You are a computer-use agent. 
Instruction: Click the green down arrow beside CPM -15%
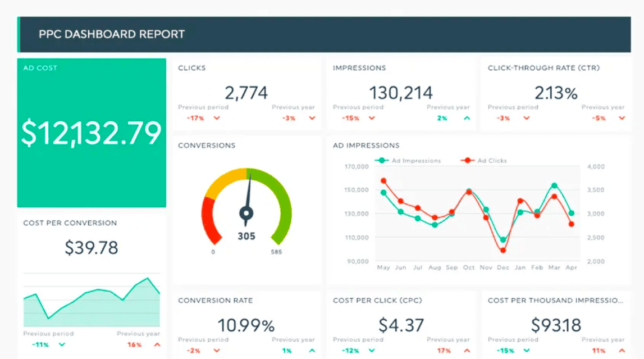pos(527,351)
